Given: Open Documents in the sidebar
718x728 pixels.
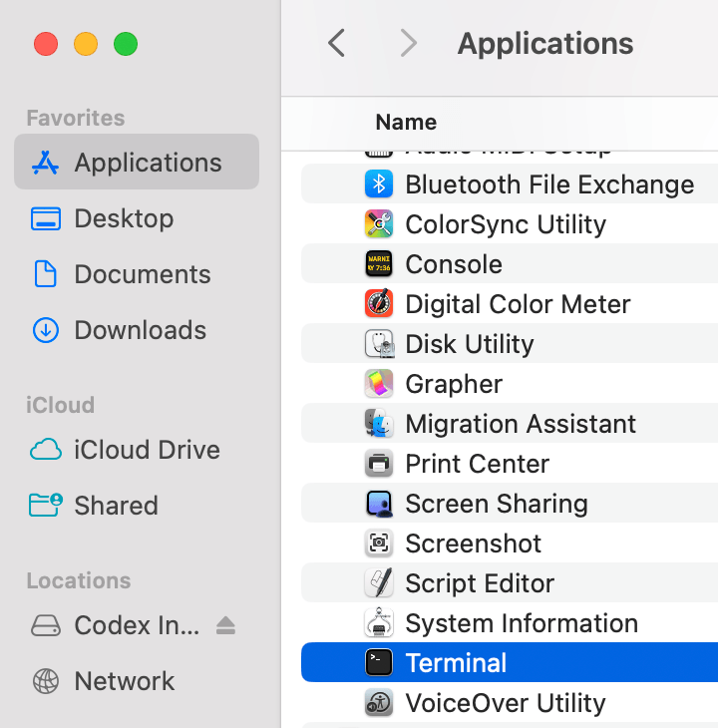Looking at the screenshot, I should click(x=137, y=274).
